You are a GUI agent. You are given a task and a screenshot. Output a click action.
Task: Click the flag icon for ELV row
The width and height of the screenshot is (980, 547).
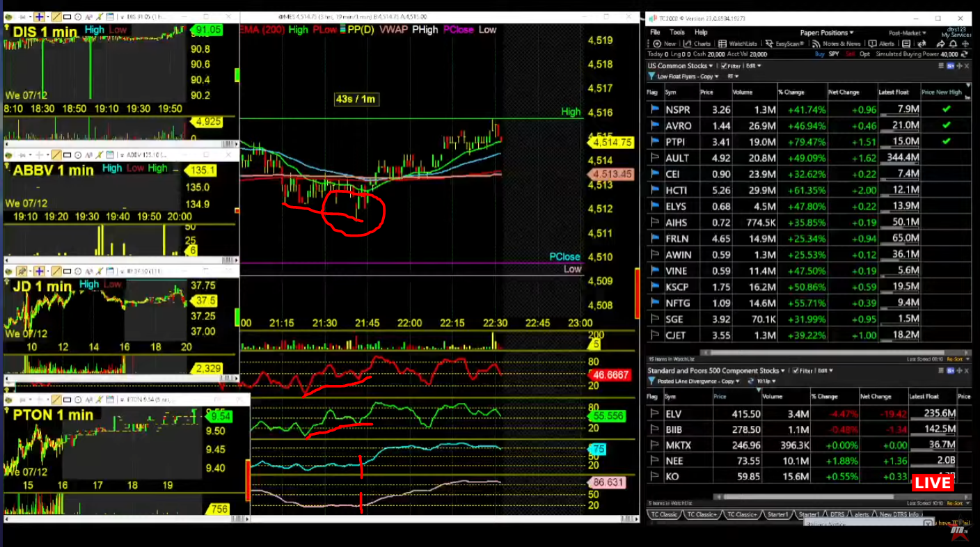(x=654, y=413)
